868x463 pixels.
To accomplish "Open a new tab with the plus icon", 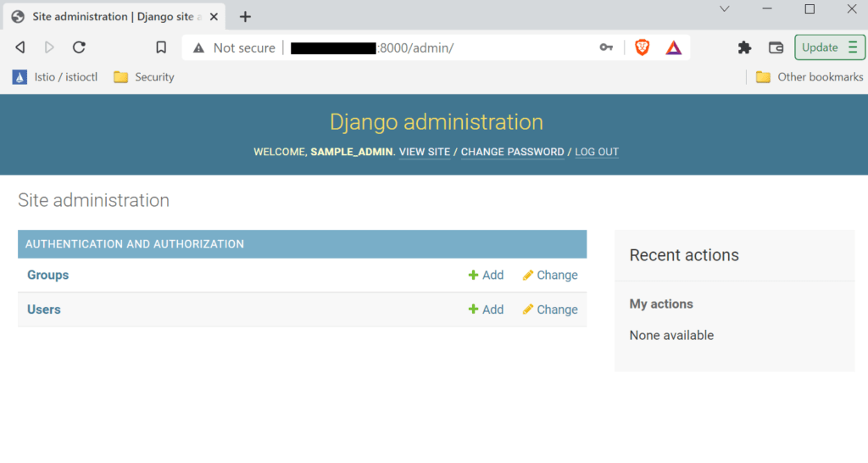I will tap(245, 17).
